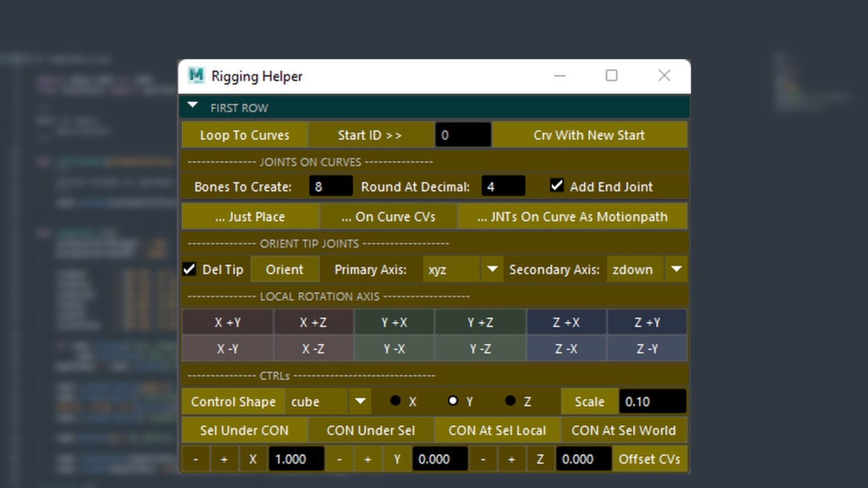Screen dimensions: 868x488
Task: Disable the Del Tip checkbox
Action: click(x=189, y=269)
